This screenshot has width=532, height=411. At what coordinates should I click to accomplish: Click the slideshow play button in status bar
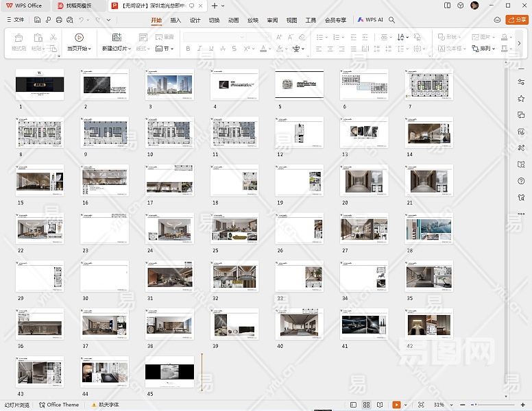396,405
